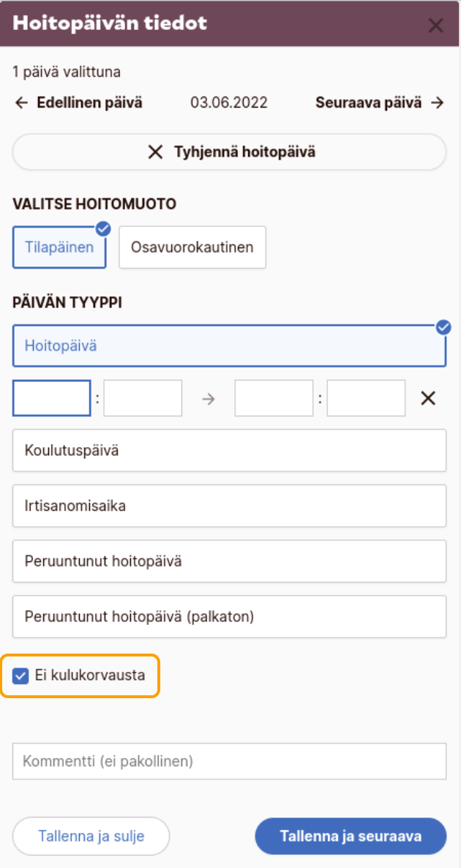Click the start minute input field
Screen dimensions: 461x868
[x=143, y=398]
